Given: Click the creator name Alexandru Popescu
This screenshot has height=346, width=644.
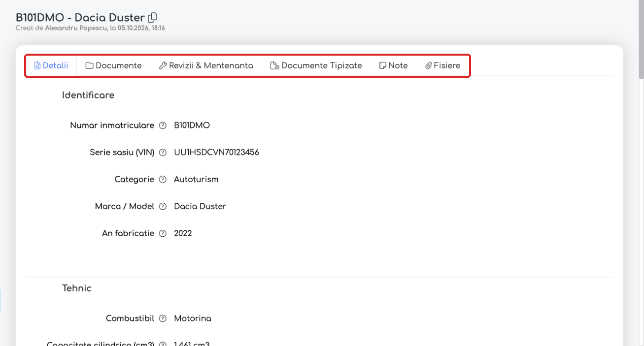Looking at the screenshot, I should point(76,29).
